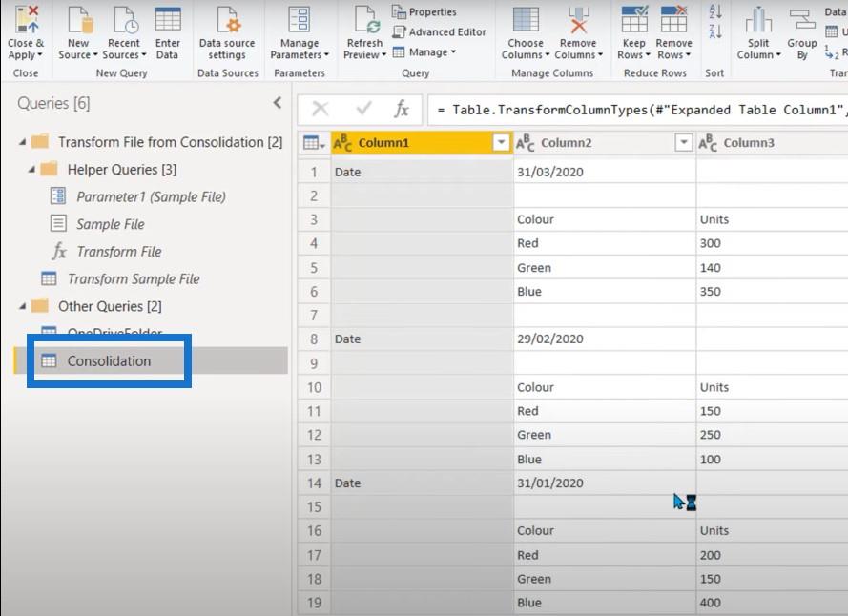The height and width of the screenshot is (616, 848).
Task: Click in the formula bar text
Action: [x=637, y=110]
